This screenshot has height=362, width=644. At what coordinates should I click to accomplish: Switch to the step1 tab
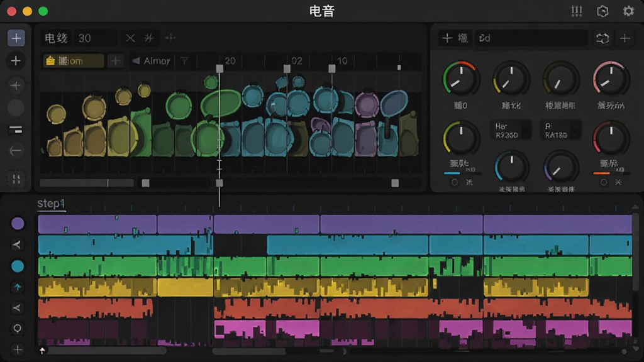coord(51,204)
